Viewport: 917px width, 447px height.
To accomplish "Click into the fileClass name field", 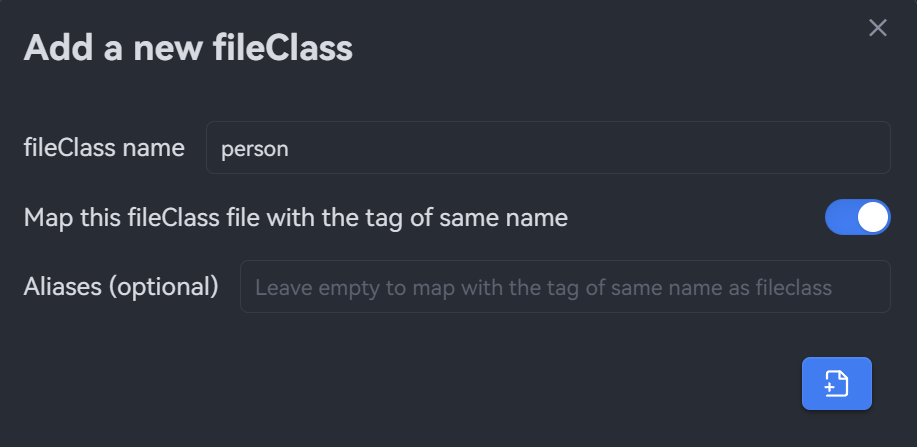I will coord(547,148).
